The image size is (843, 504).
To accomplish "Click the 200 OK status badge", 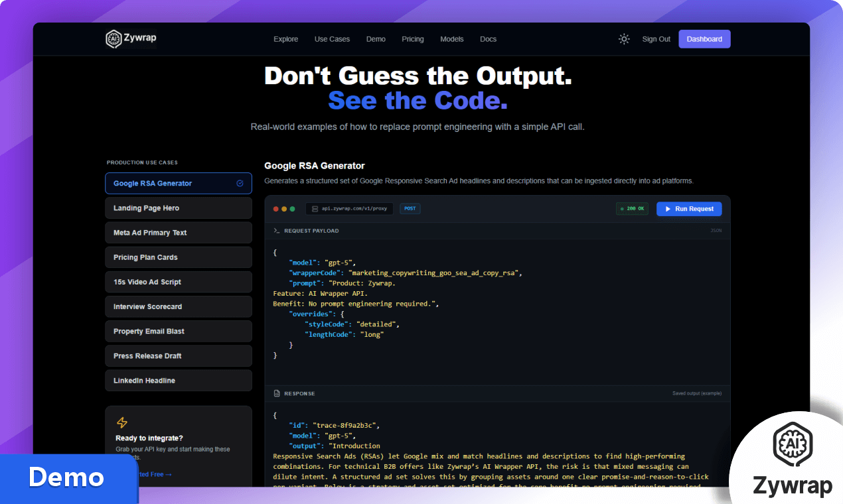I will 632,209.
